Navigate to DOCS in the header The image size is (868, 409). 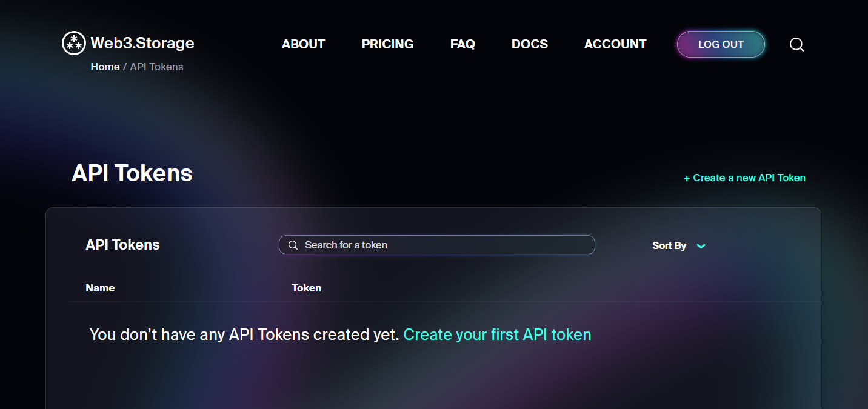tap(530, 44)
